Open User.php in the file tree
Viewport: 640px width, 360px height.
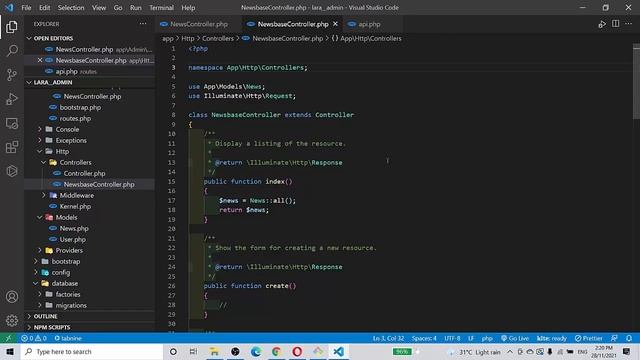tap(73, 239)
